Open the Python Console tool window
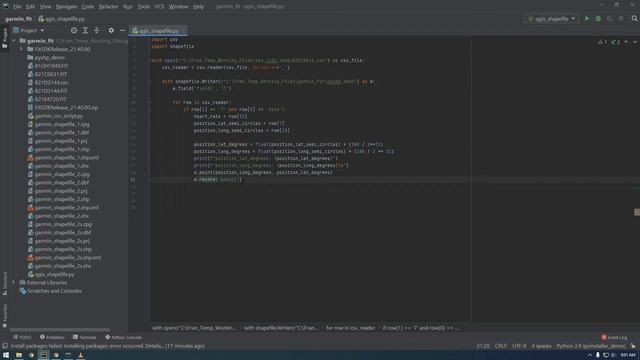 coord(123,338)
